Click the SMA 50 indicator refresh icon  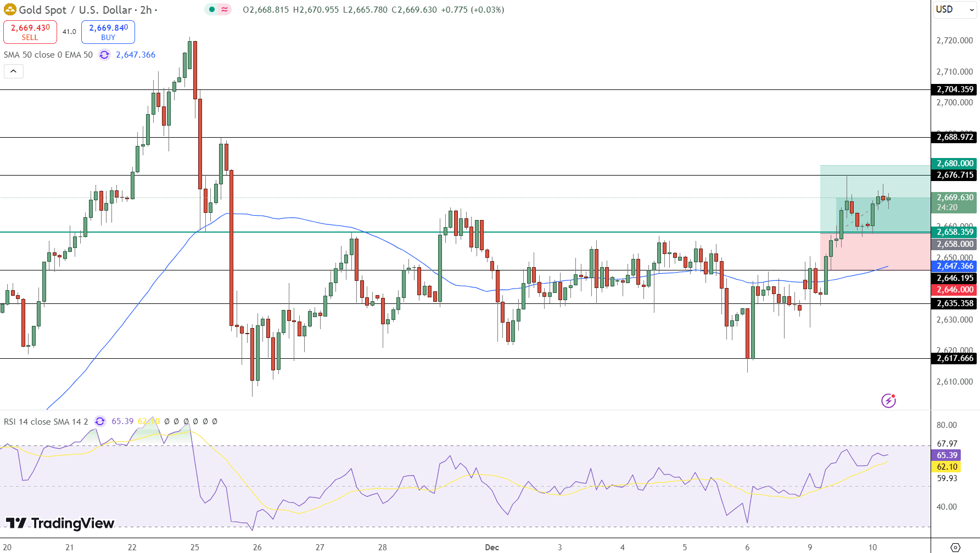104,55
